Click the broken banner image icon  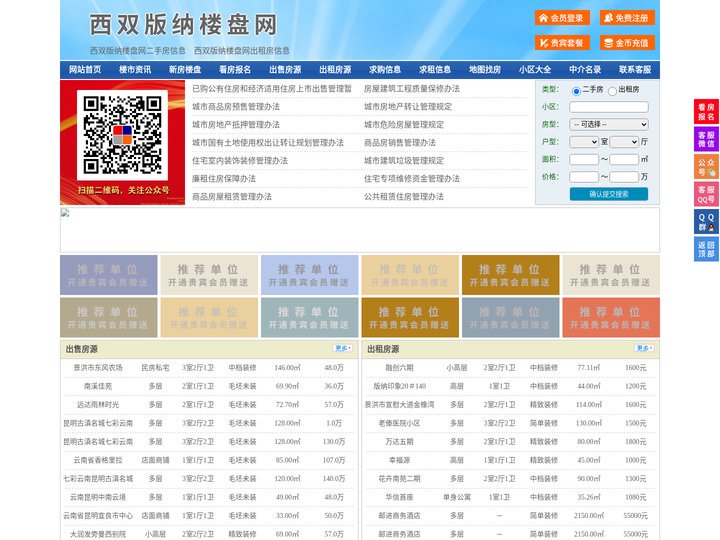(x=65, y=213)
